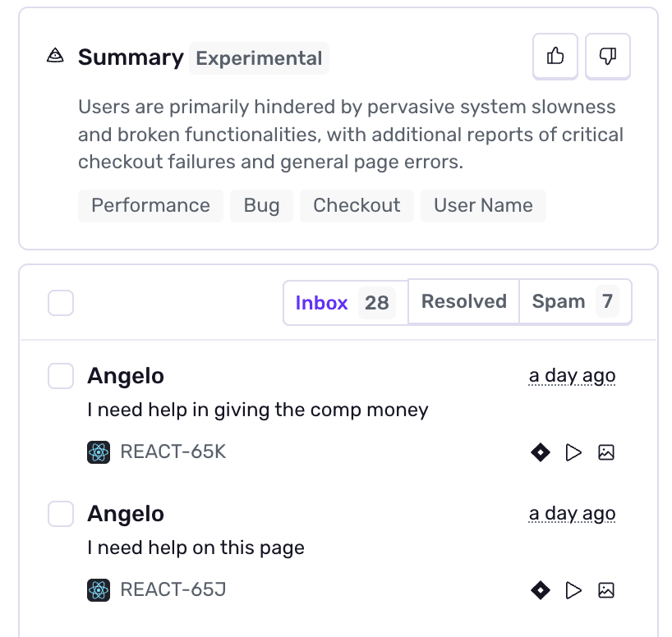Click the React logo on REACT-65K badge

point(98,451)
